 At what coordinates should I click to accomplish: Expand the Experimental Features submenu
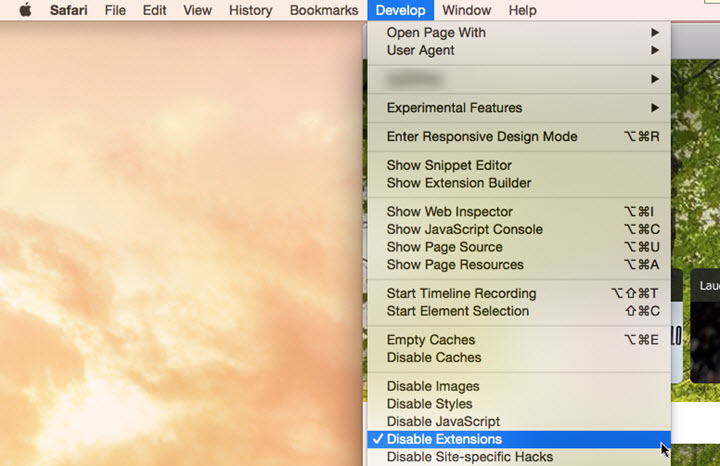pyautogui.click(x=454, y=108)
